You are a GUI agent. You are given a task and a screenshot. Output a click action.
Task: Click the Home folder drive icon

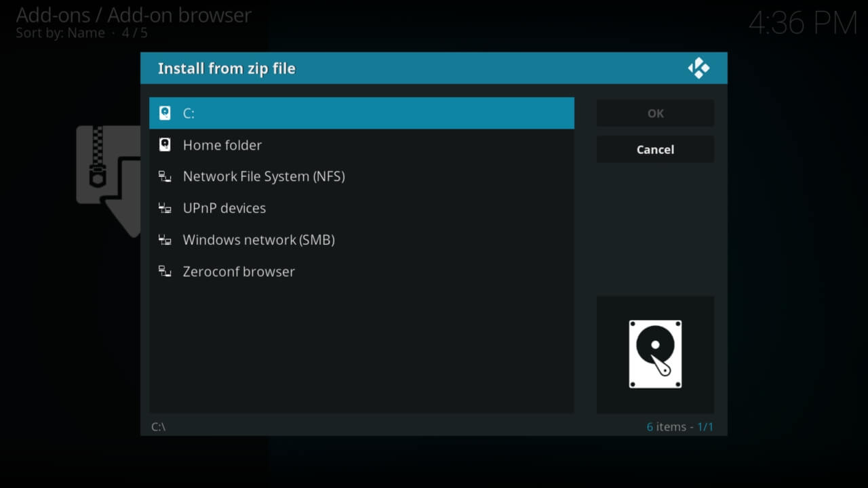(165, 145)
